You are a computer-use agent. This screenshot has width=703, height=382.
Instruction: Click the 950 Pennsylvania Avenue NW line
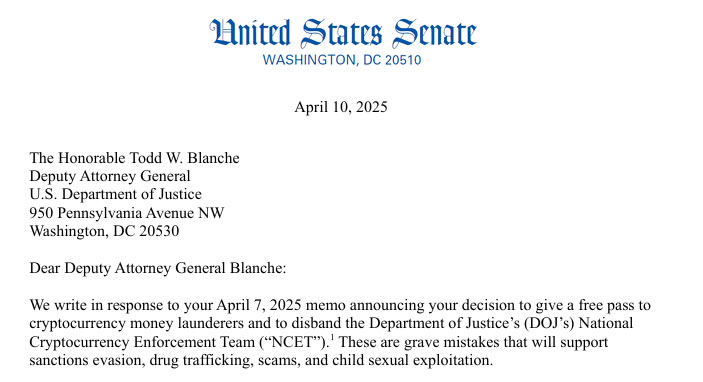[127, 213]
